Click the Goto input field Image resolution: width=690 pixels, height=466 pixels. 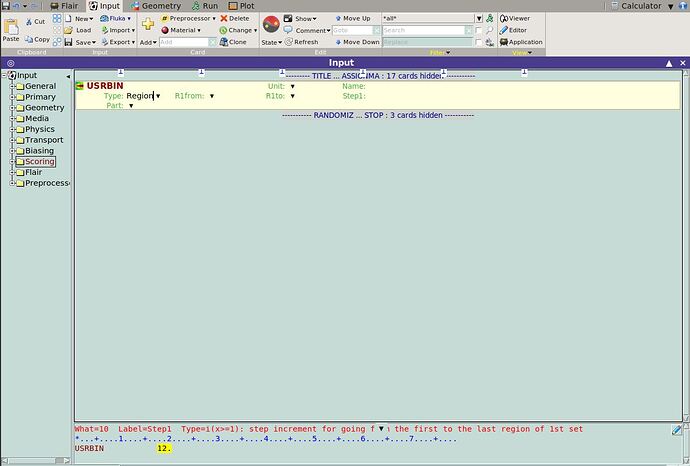(x=352, y=30)
